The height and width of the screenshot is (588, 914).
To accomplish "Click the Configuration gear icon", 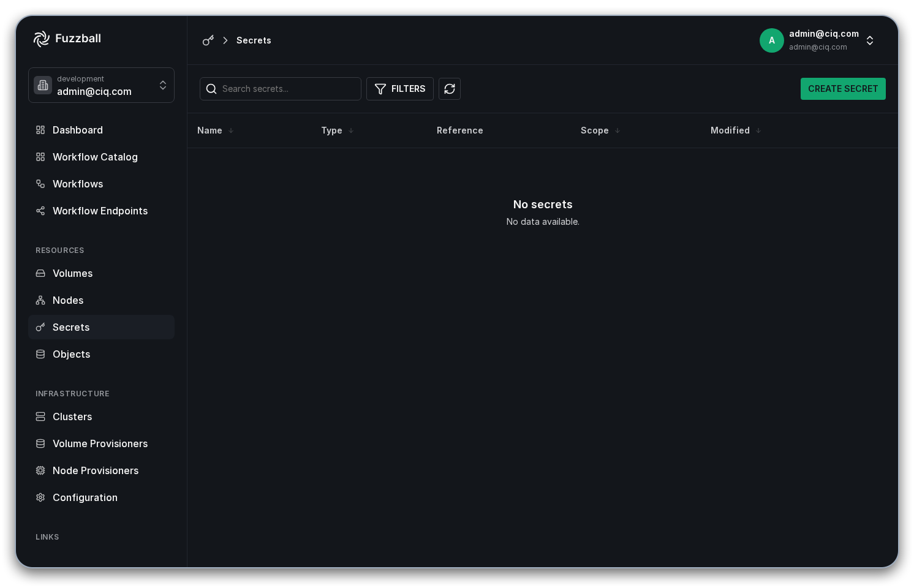I will click(x=40, y=497).
